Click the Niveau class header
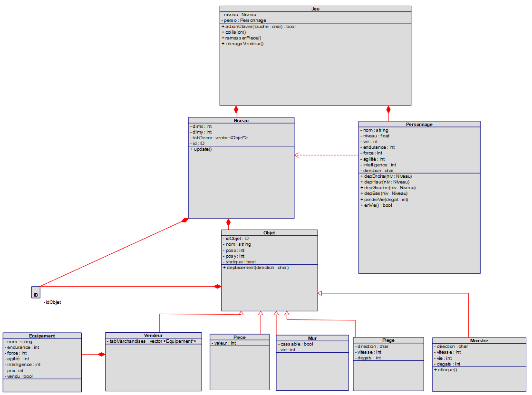532x395 pixels. pos(241,120)
